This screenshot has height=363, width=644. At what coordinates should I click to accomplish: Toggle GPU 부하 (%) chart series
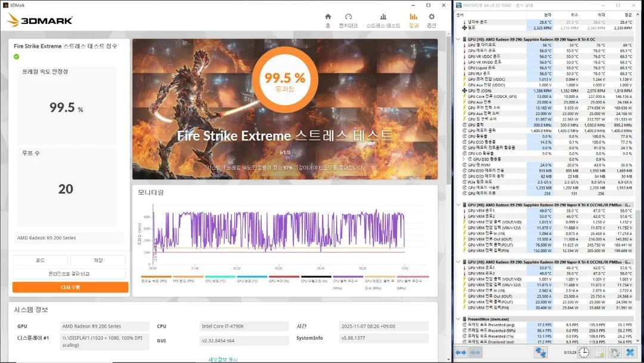(x=284, y=279)
